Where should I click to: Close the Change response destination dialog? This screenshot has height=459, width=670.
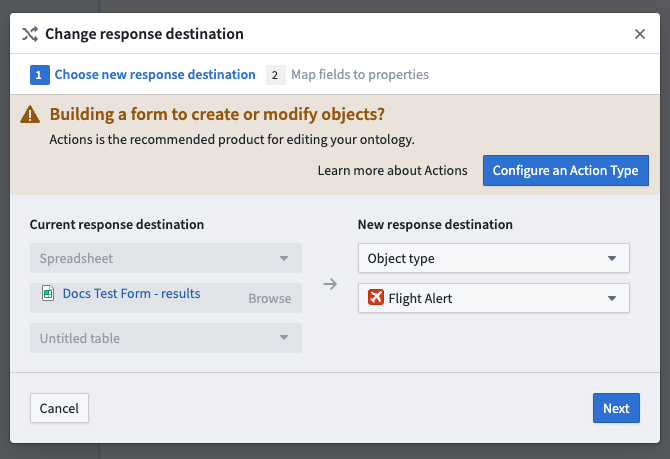click(640, 34)
